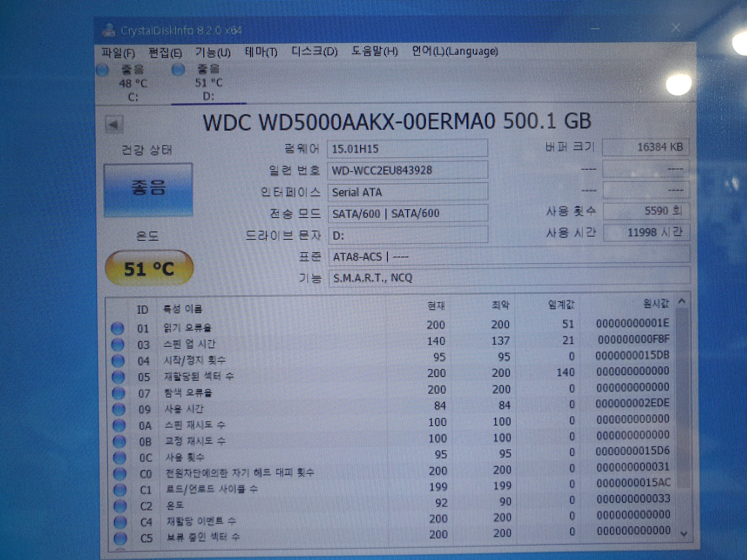Image resolution: width=747 pixels, height=560 pixels.
Task: Open the 기능(U) menu
Action: 213,53
